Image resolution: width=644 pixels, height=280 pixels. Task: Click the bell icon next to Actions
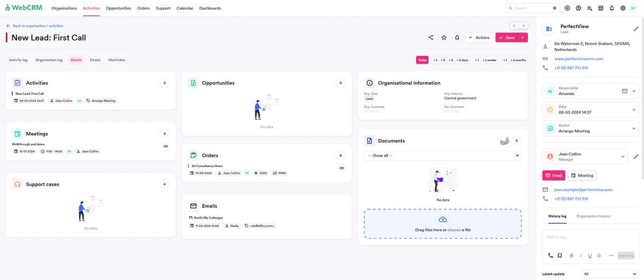[x=457, y=38]
